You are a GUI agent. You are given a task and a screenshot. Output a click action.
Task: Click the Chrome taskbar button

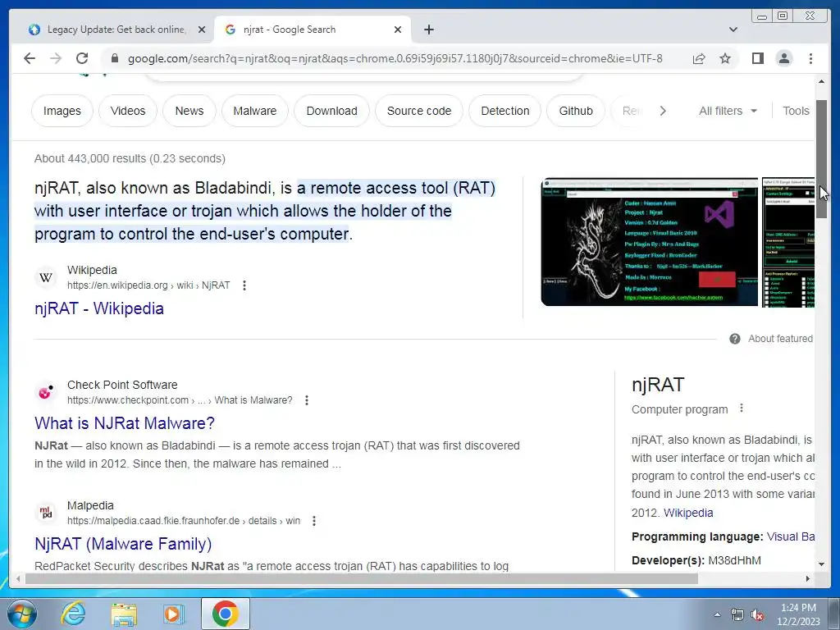(x=225, y=614)
